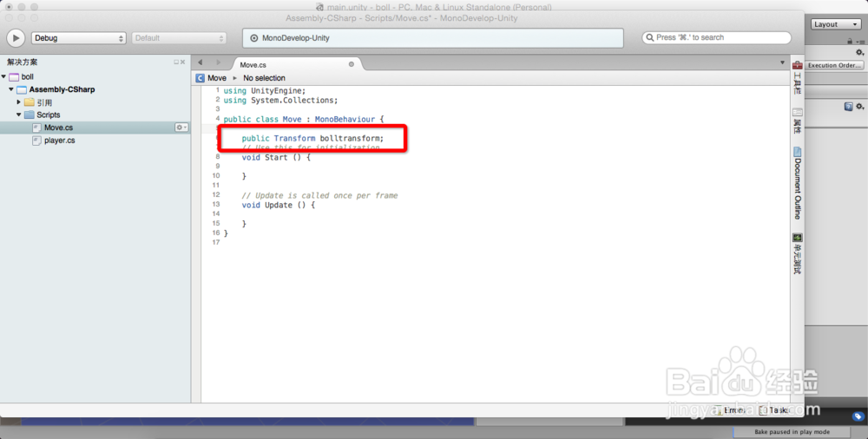This screenshot has height=439, width=868.
Task: Click the using System.Collections; line
Action: point(280,100)
